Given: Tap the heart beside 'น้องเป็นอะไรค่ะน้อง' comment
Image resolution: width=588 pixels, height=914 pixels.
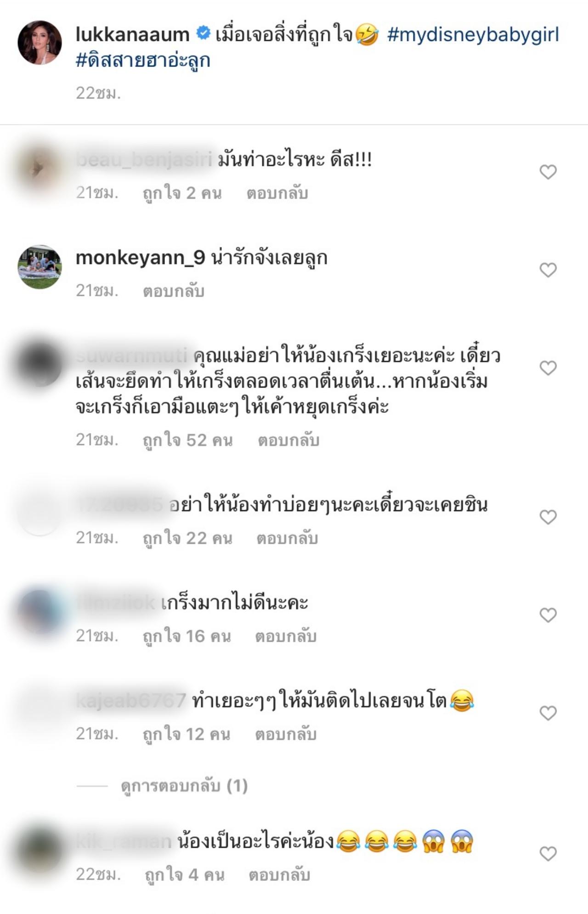Looking at the screenshot, I should (x=548, y=854).
